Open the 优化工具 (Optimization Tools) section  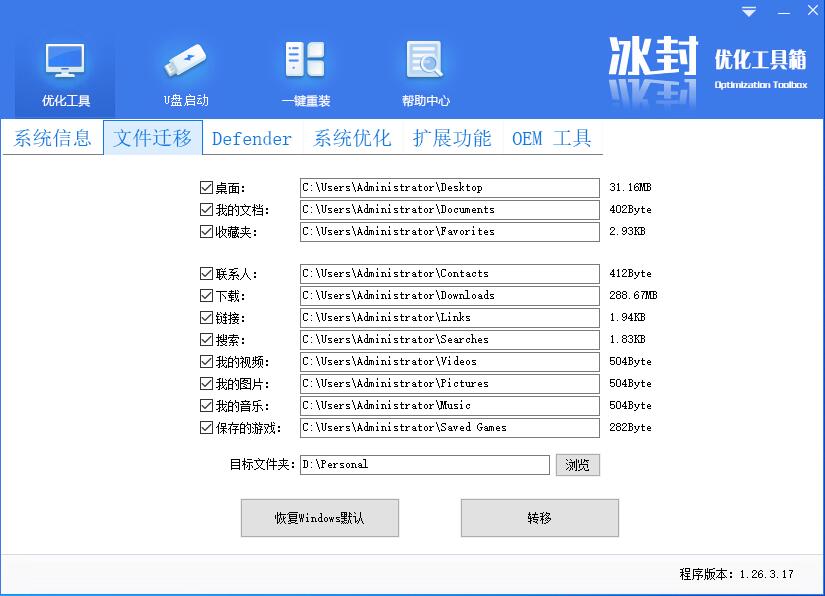(x=65, y=74)
